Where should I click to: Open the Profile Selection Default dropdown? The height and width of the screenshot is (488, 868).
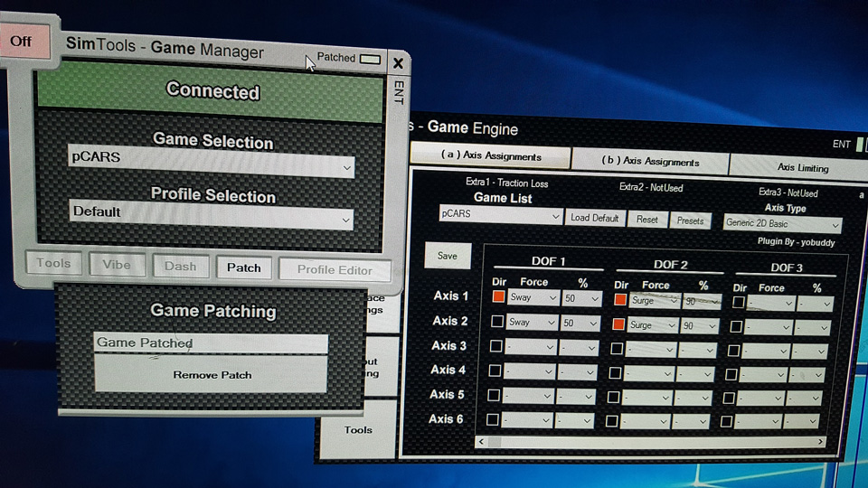tap(211, 214)
